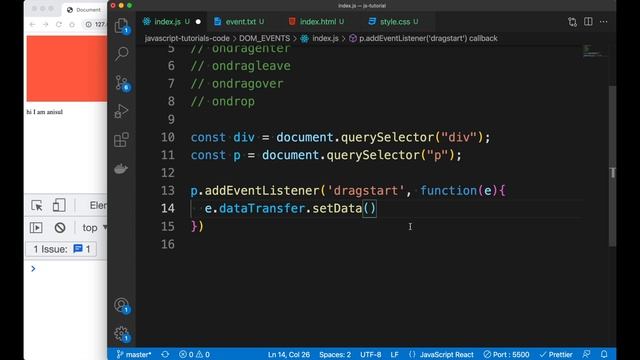640x360 pixels.
Task: Reload the browser page
Action: coord(59,24)
